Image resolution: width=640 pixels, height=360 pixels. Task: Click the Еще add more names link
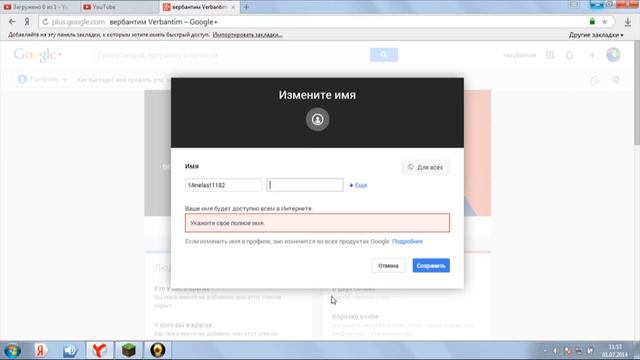click(x=358, y=185)
